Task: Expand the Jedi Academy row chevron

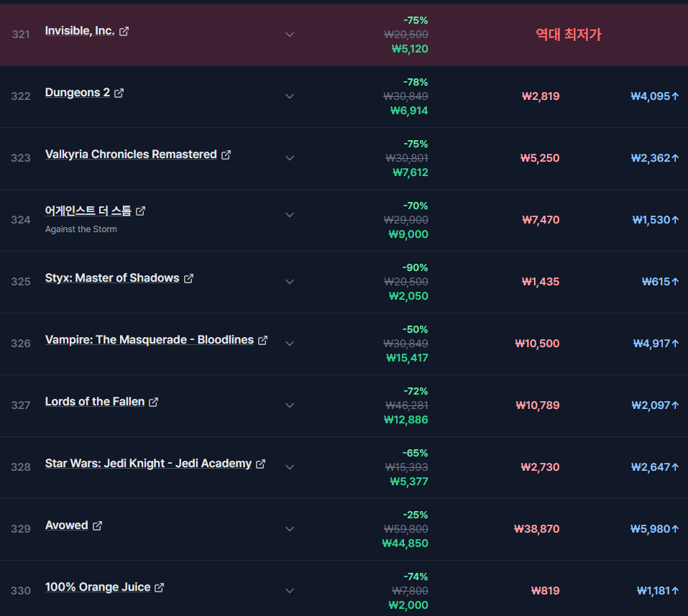Action: (290, 467)
